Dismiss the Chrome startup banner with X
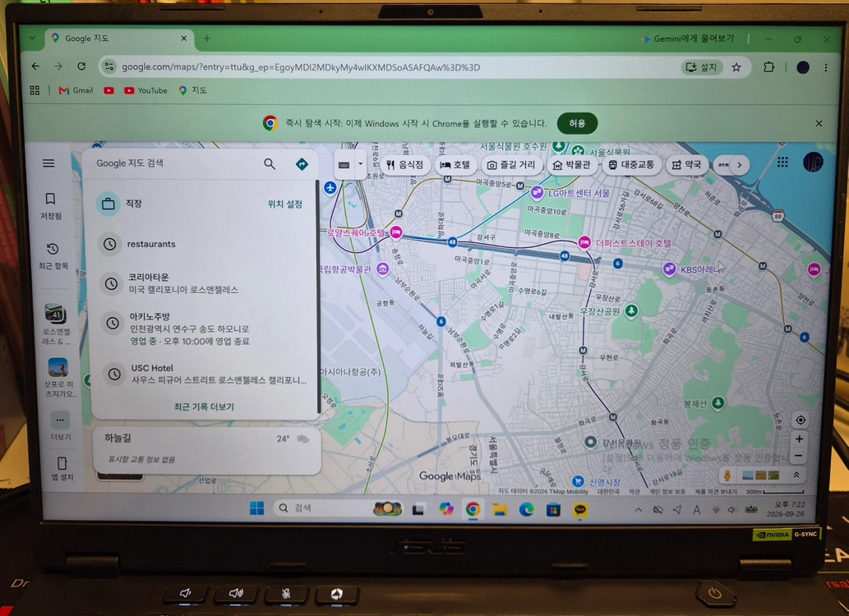The image size is (849, 616). pyautogui.click(x=819, y=123)
